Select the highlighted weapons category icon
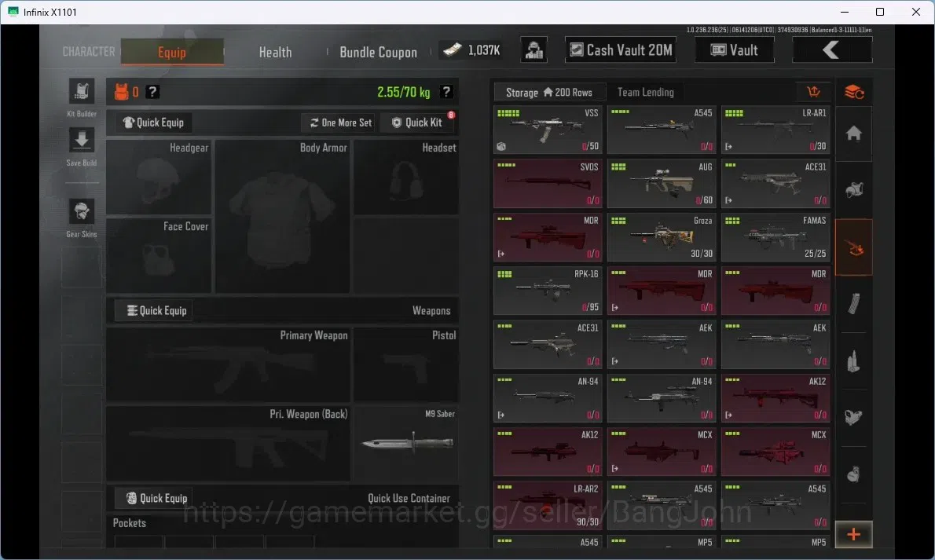 click(854, 247)
